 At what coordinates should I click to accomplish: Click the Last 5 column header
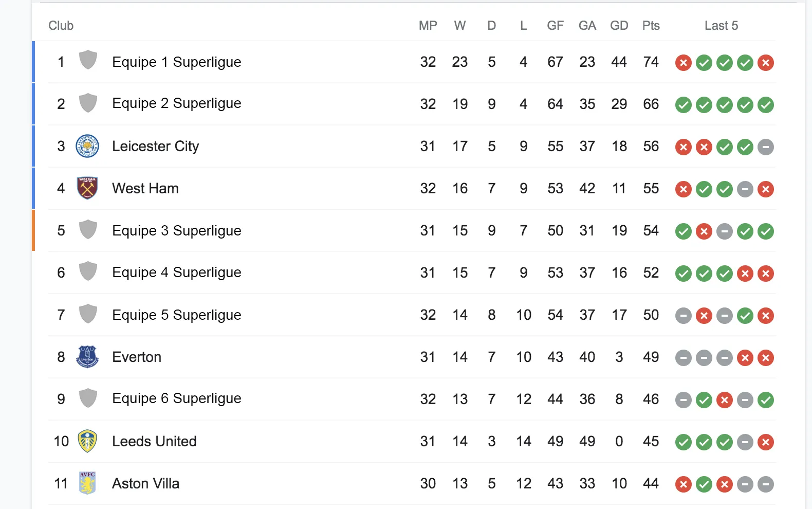pos(721,26)
